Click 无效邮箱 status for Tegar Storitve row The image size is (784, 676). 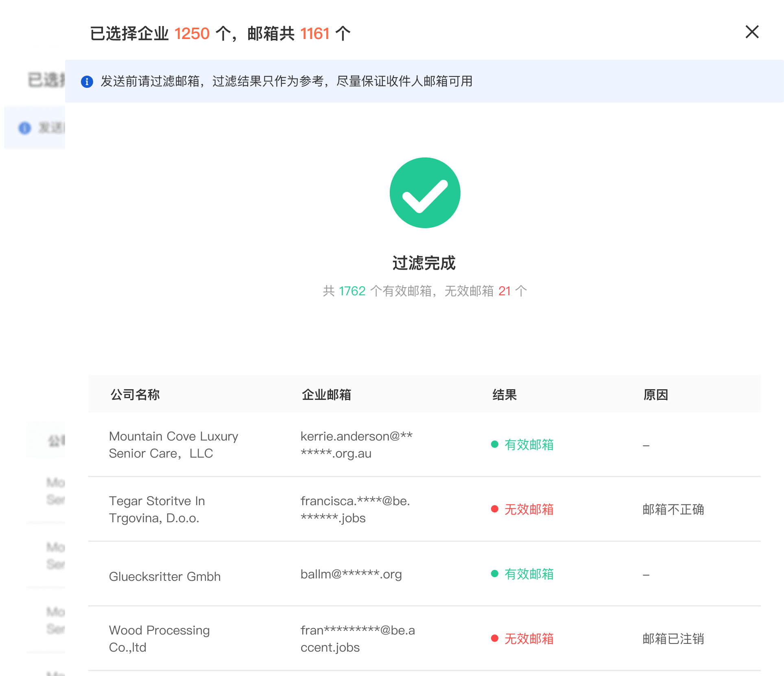coord(522,509)
